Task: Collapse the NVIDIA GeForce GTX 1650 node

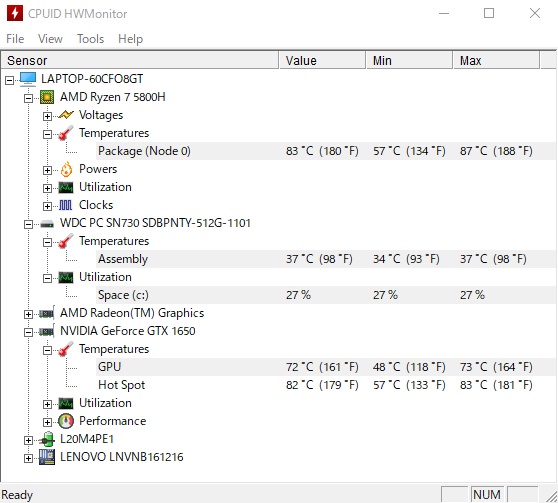Action: click(x=28, y=332)
